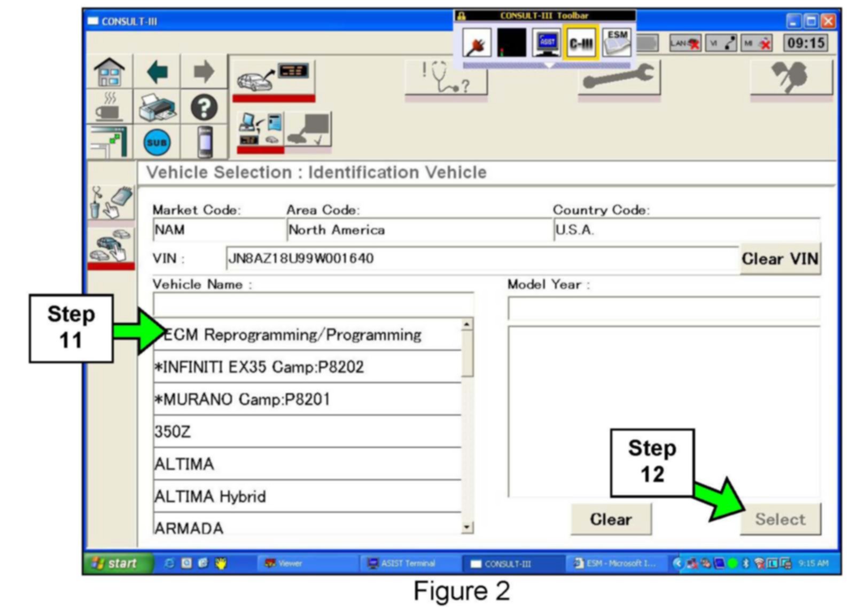Screen dimensions: 849x616
Task: Open the Windows start menu
Action: 115,563
